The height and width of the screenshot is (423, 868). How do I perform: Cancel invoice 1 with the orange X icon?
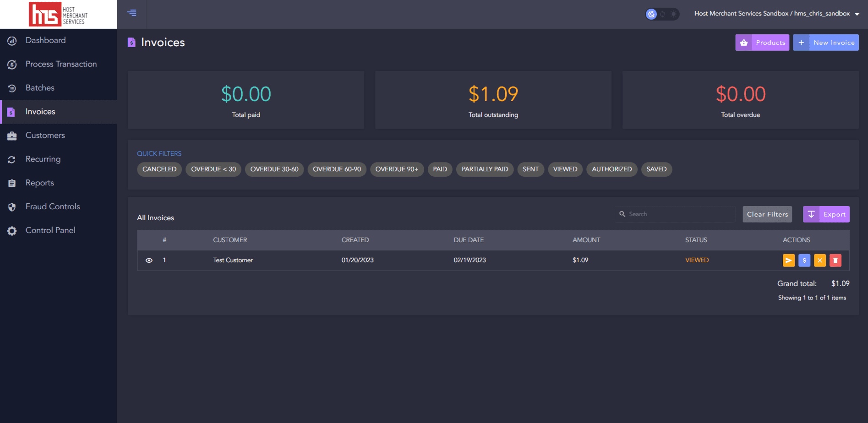819,260
